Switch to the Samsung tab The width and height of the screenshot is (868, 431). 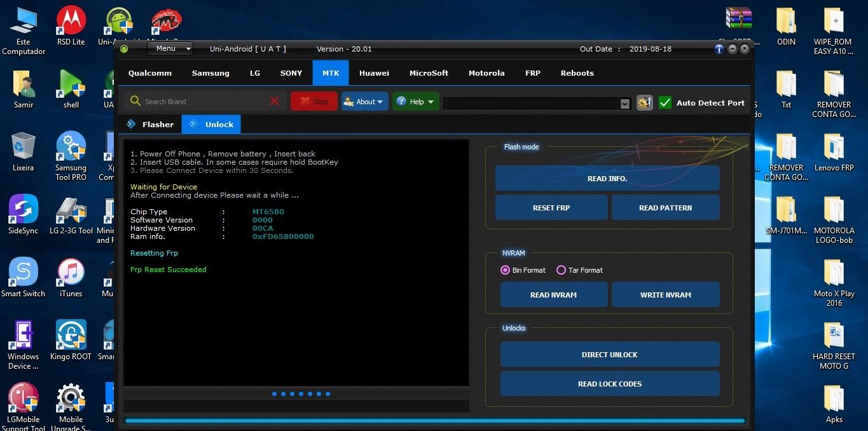pyautogui.click(x=210, y=73)
